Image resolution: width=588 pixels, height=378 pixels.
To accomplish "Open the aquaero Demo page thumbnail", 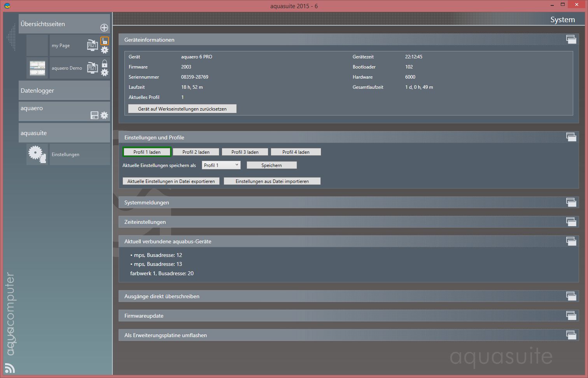I will 37,68.
